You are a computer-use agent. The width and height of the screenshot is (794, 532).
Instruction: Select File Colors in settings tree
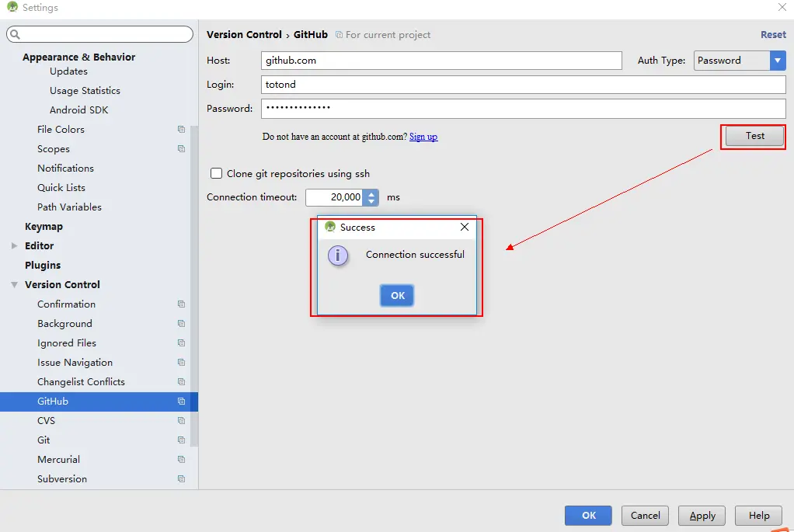tap(61, 130)
